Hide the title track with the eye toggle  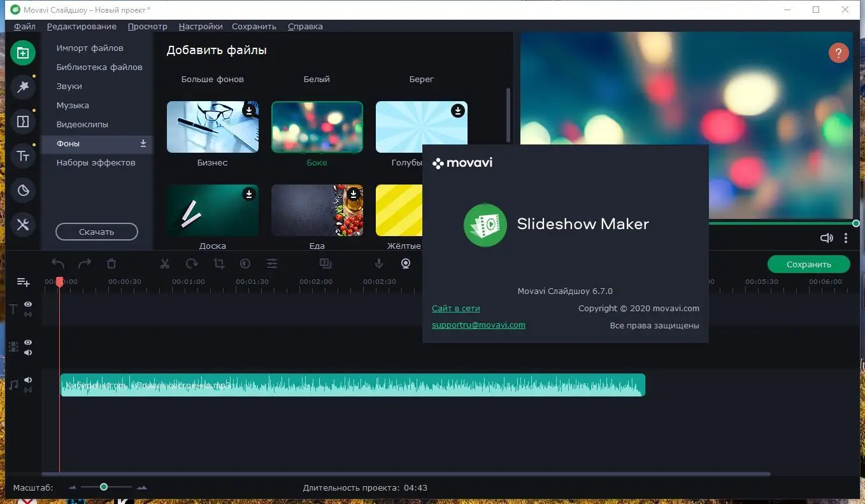click(x=28, y=305)
